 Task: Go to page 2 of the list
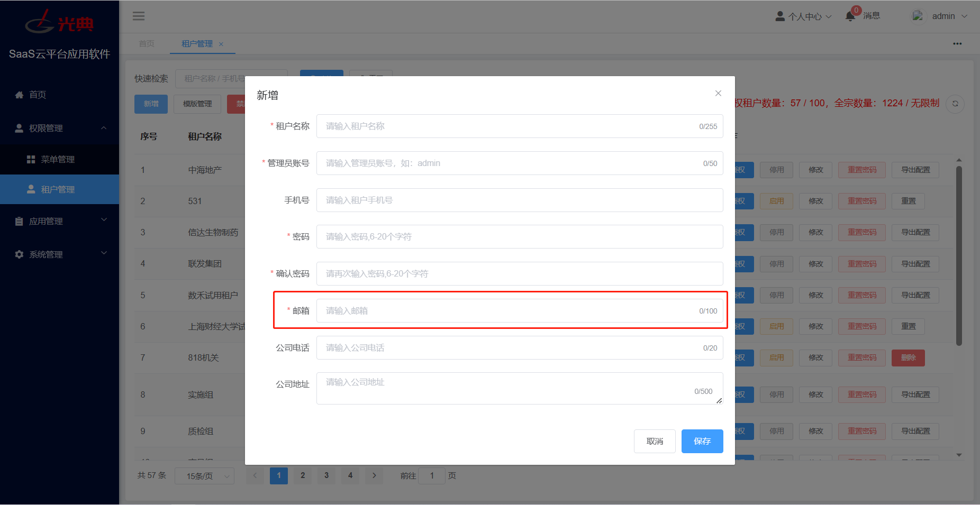click(x=303, y=475)
